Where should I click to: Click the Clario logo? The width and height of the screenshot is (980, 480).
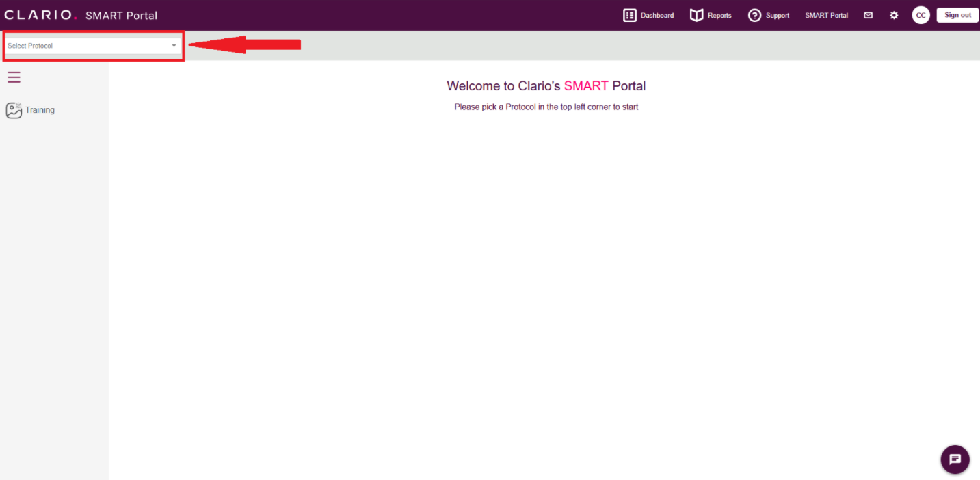tap(40, 14)
